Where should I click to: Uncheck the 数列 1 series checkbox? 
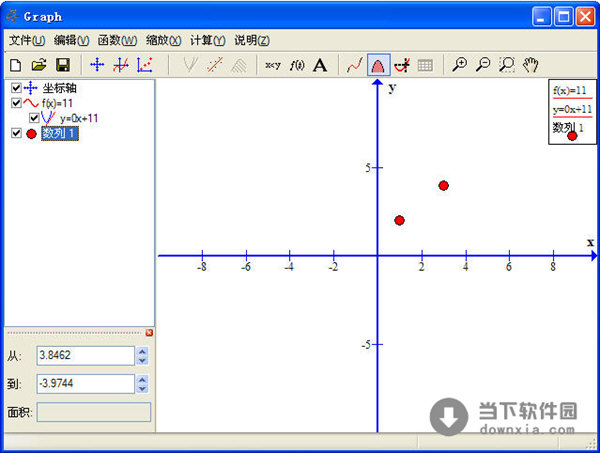[x=16, y=133]
